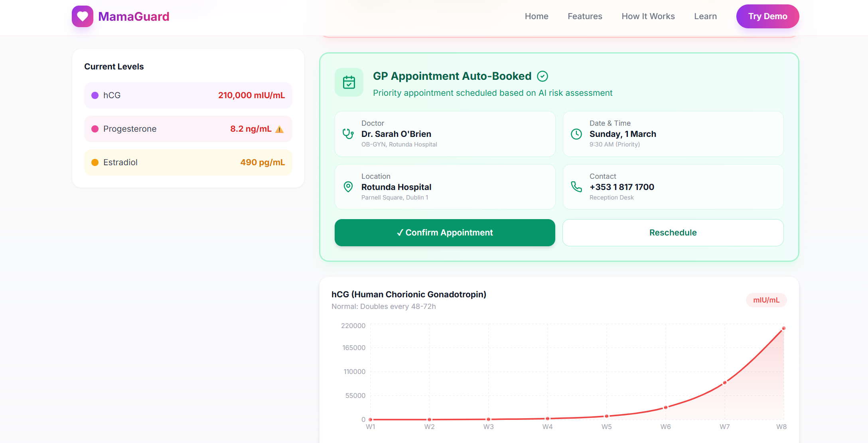Click the Reschedule button
The image size is (868, 443).
(673, 233)
